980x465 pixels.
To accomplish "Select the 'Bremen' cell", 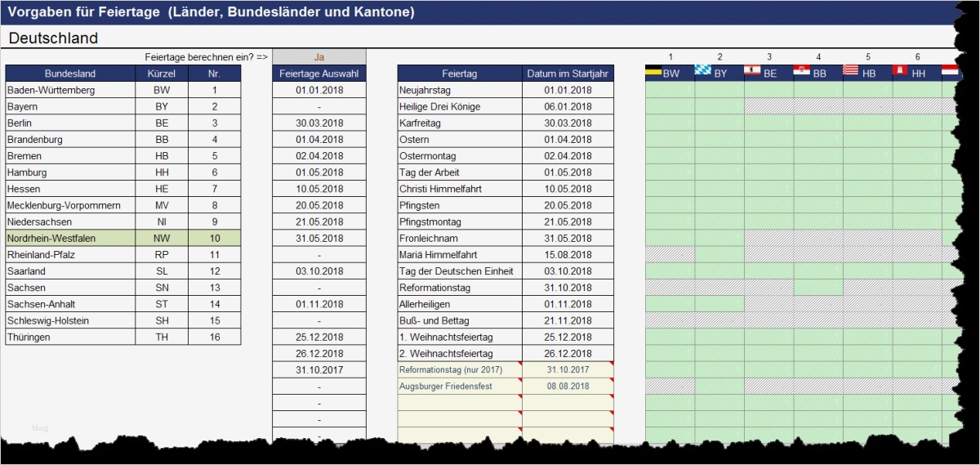I will pyautogui.click(x=70, y=156).
